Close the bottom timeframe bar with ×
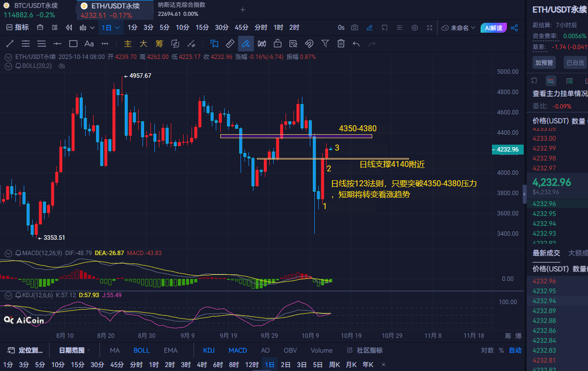 (383, 365)
